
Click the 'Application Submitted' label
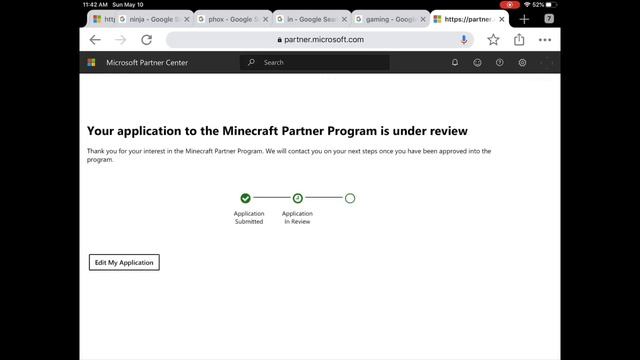pyautogui.click(x=249, y=218)
